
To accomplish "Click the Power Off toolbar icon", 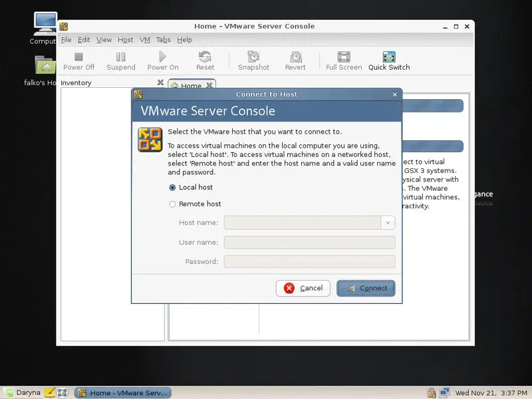I will [x=78, y=57].
